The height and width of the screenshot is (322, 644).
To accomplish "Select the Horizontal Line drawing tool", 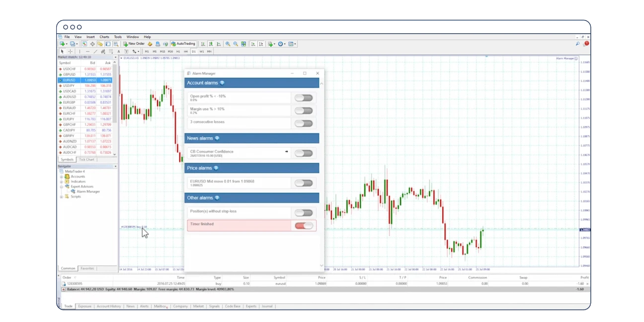I will point(87,51).
